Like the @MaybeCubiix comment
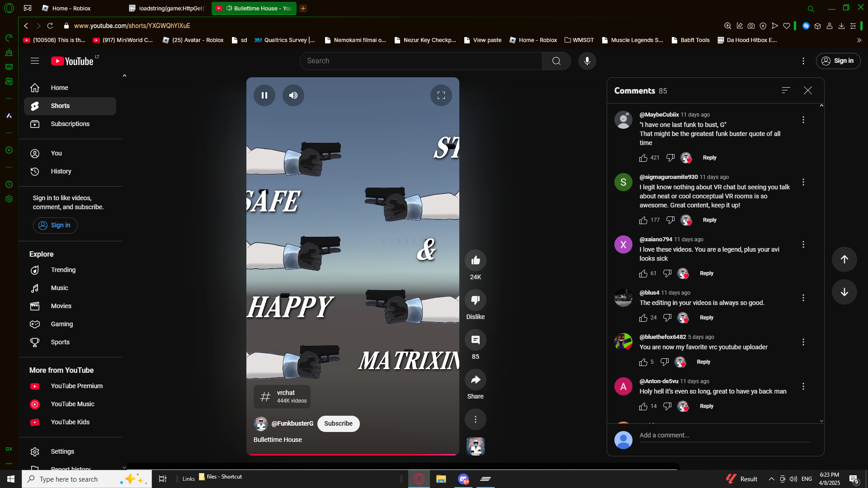This screenshot has height=488, width=868. point(643,158)
